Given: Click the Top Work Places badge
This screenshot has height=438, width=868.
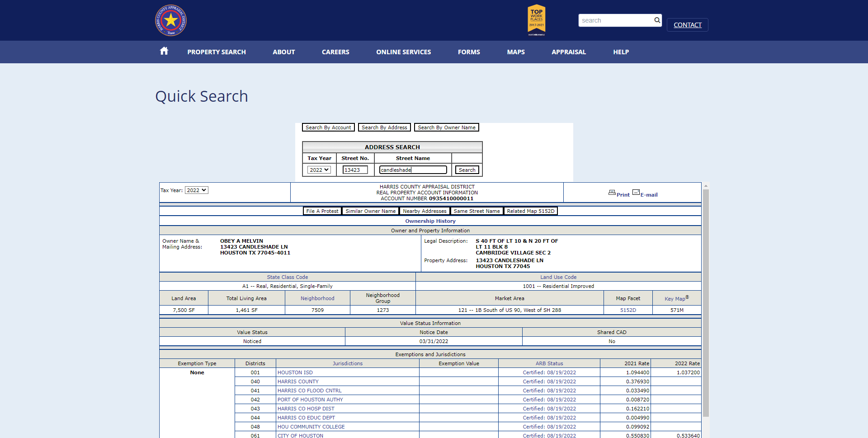Looking at the screenshot, I should point(537,20).
